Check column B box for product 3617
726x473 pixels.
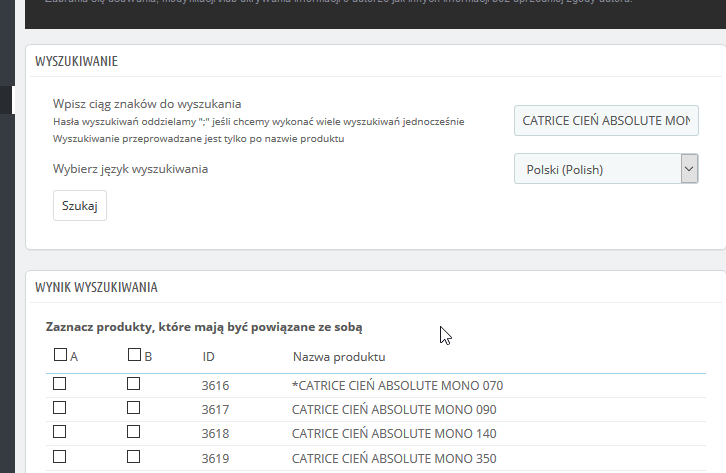click(133, 408)
